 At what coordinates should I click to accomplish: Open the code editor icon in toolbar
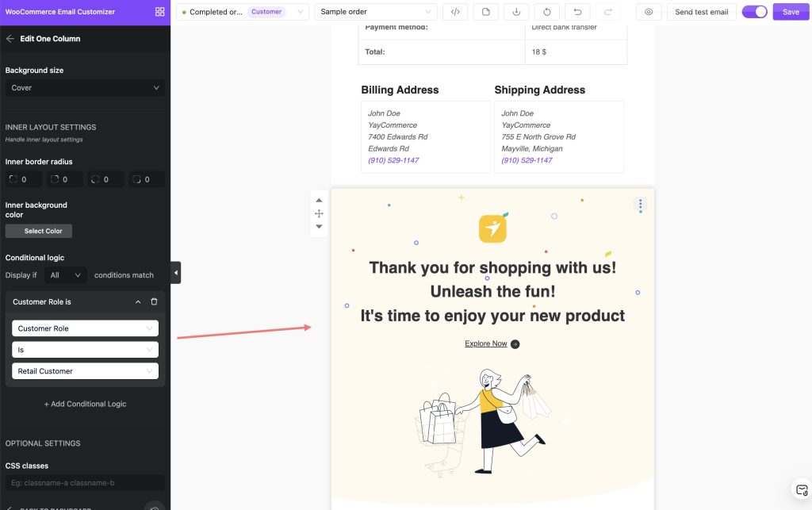tap(455, 12)
